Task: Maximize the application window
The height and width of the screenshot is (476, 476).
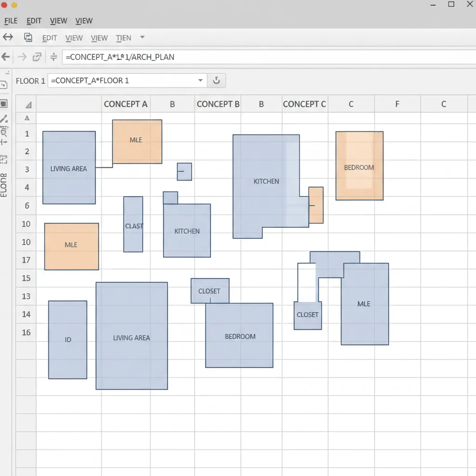Action: (451, 4)
